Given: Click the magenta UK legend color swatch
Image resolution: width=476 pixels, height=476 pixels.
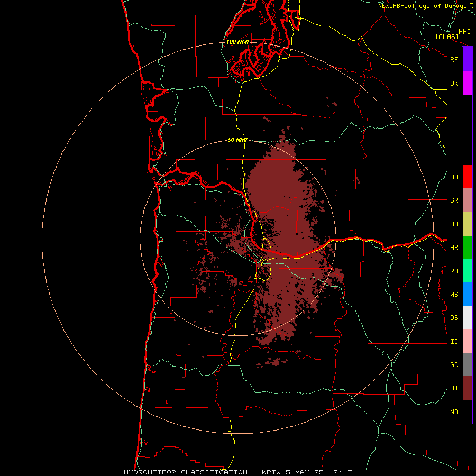Looking at the screenshot, I should [467, 83].
